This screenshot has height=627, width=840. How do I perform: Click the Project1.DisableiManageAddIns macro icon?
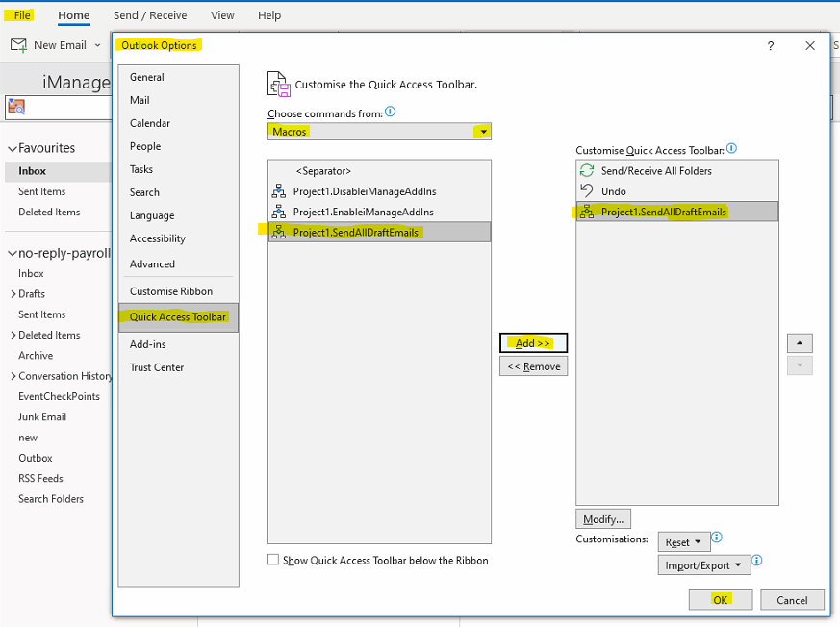pos(279,191)
